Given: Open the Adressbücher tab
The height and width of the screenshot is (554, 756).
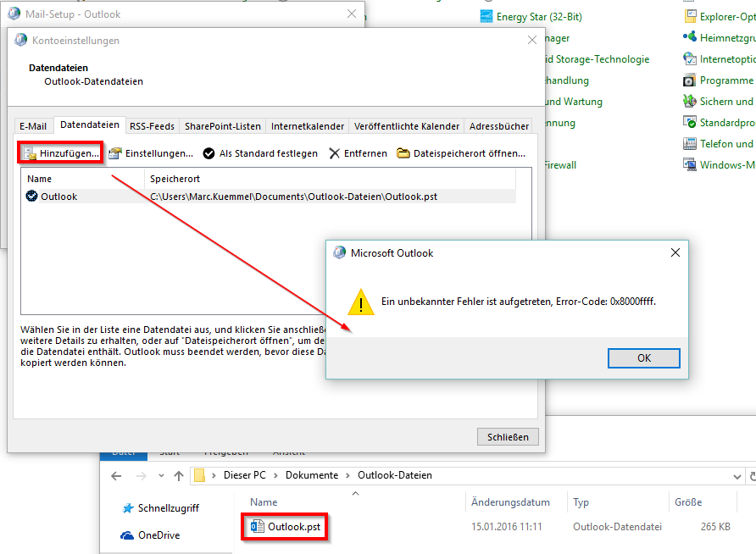Looking at the screenshot, I should pos(499,126).
